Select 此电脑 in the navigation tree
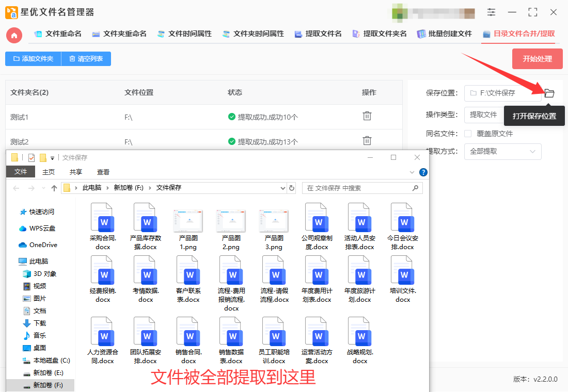 [x=34, y=262]
